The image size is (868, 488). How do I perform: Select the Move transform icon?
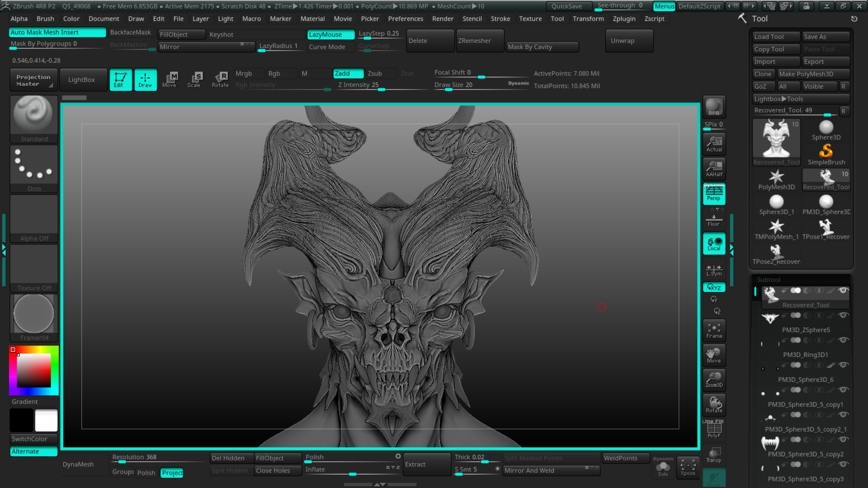click(170, 80)
